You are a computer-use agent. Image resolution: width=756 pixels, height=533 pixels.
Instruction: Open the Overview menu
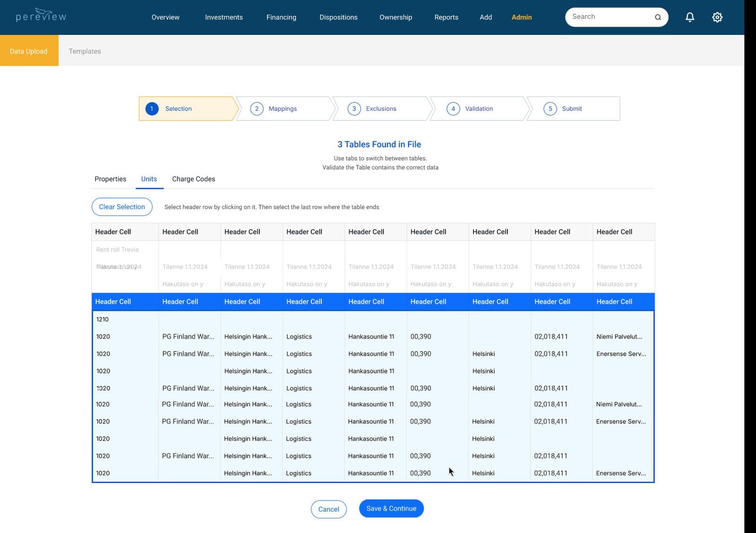[165, 17]
